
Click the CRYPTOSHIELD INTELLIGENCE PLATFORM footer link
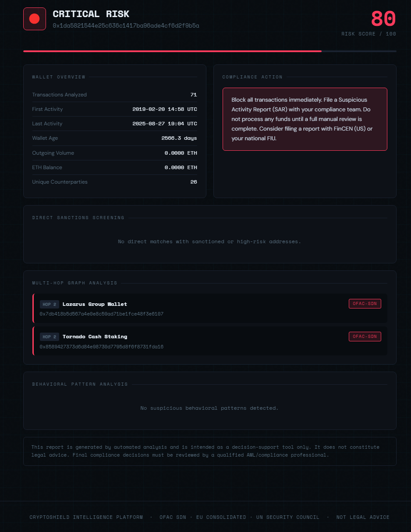pos(86,517)
